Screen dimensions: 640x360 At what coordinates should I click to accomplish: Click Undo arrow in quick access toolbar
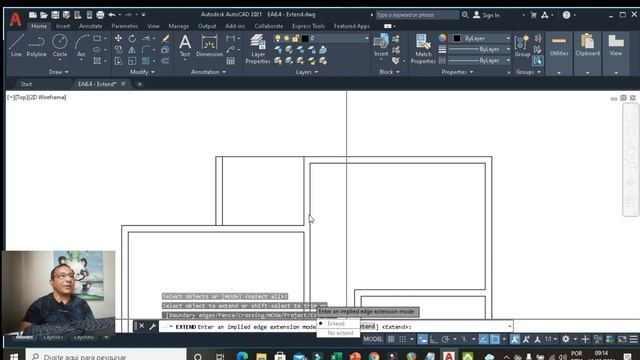[x=111, y=15]
